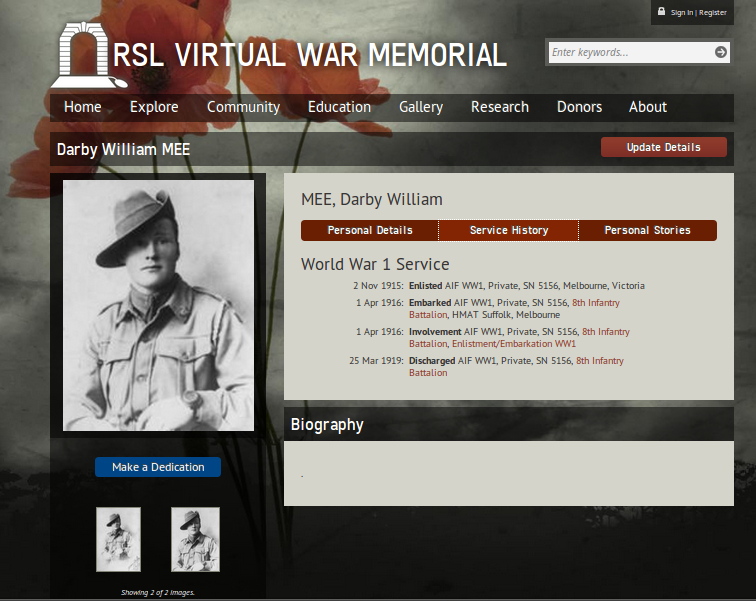The image size is (756, 601).
Task: Open the Sign In link
Action: [x=682, y=13]
